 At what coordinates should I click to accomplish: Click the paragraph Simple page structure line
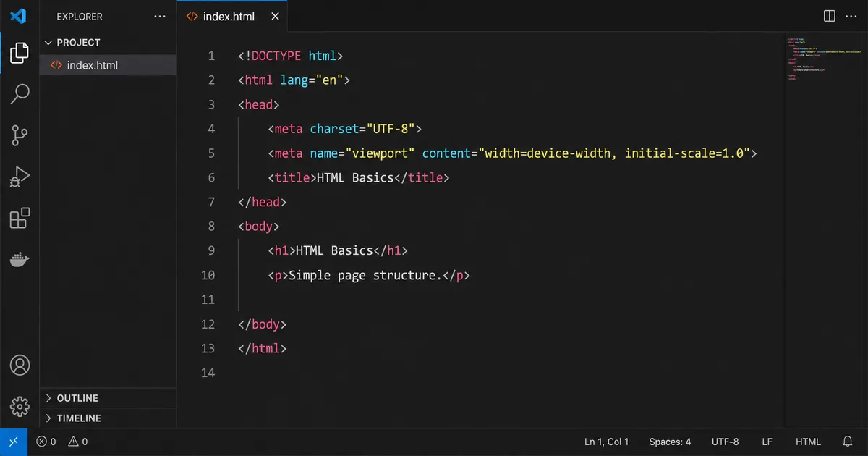click(x=369, y=275)
